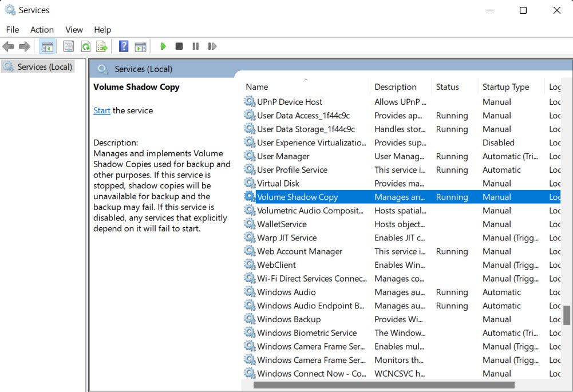Click the Start link for Volume Shadow Copy
The image size is (573, 392).
coord(101,110)
